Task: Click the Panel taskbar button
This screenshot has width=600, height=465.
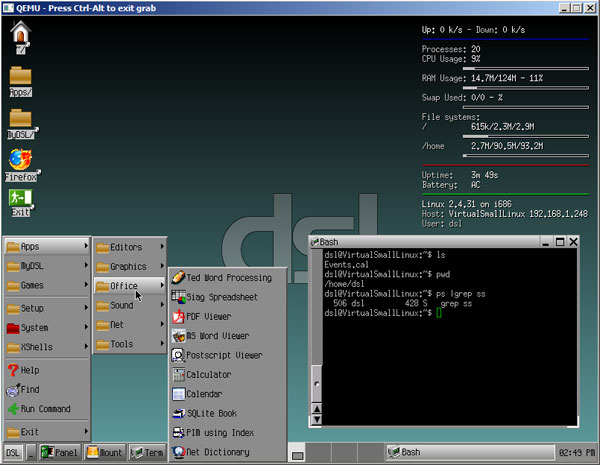Action: [x=60, y=452]
